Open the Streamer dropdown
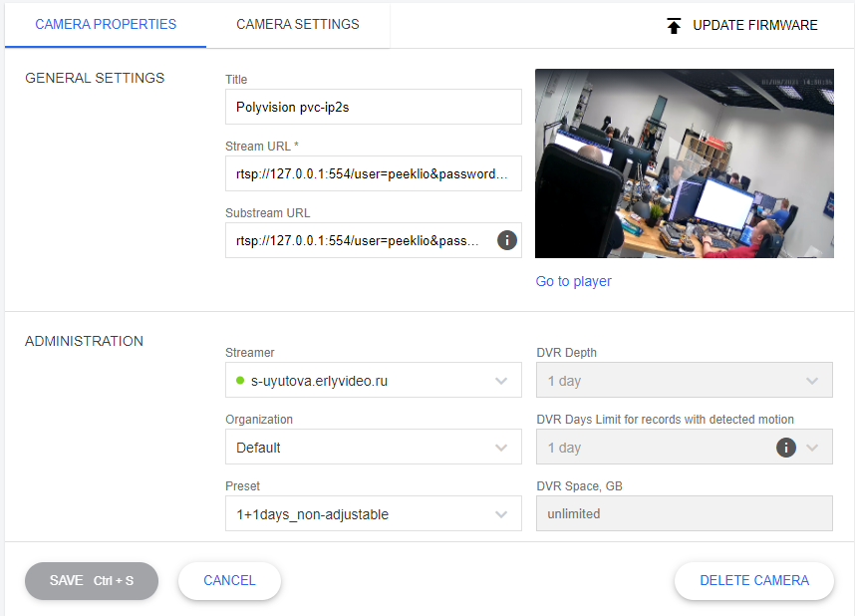 click(x=503, y=380)
